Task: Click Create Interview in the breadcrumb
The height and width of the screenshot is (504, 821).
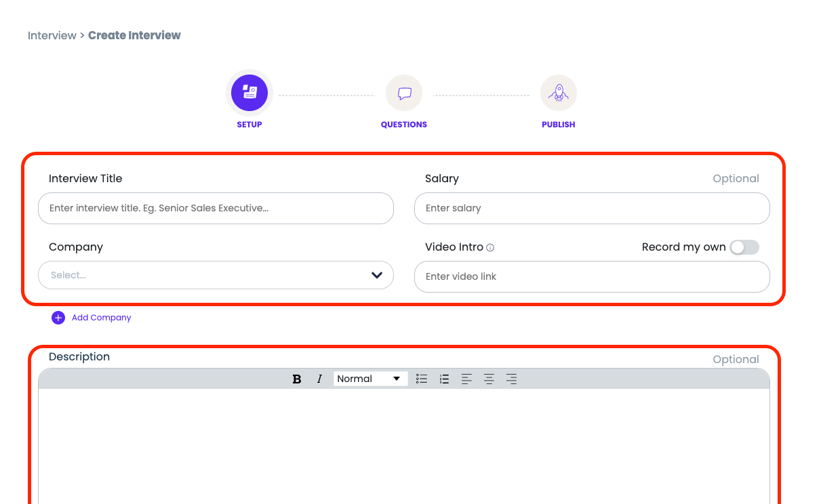Action: 134,35
